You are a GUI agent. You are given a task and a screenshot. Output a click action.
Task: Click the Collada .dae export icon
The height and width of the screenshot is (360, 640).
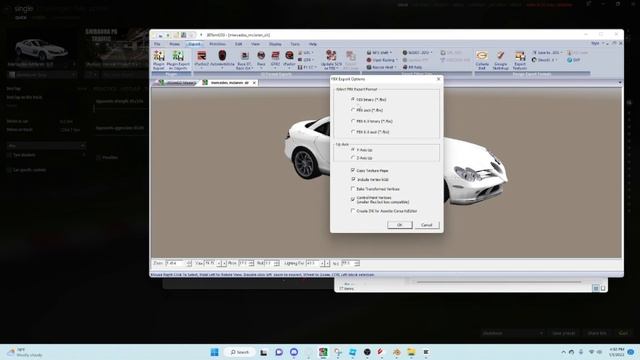coord(482,60)
